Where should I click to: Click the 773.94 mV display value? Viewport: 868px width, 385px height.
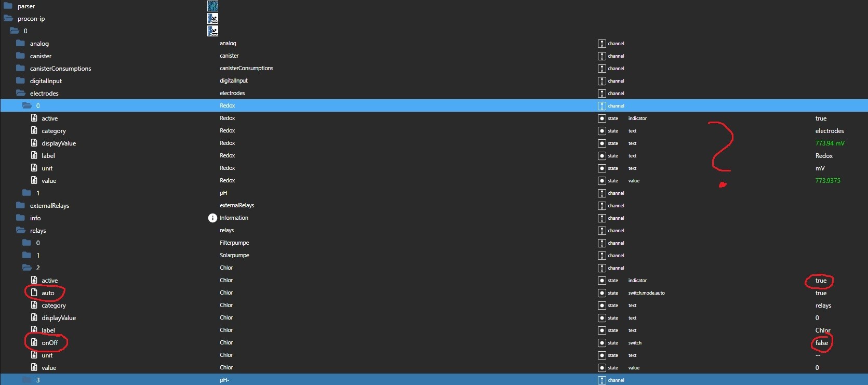click(x=830, y=143)
